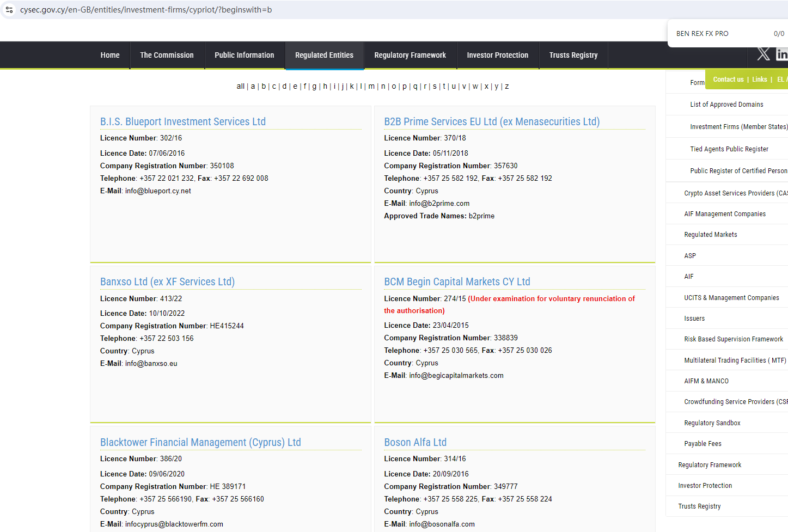Open B.I.S. Blueport Investment Services Ltd

pos(183,121)
